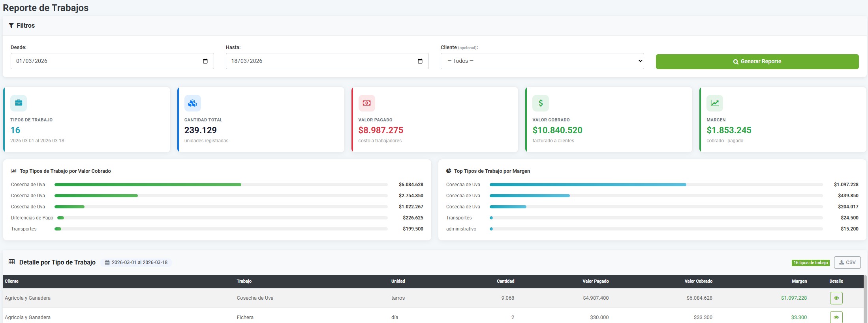Image resolution: width=868 pixels, height=323 pixels.
Task: Download the CSV export
Action: 847,263
